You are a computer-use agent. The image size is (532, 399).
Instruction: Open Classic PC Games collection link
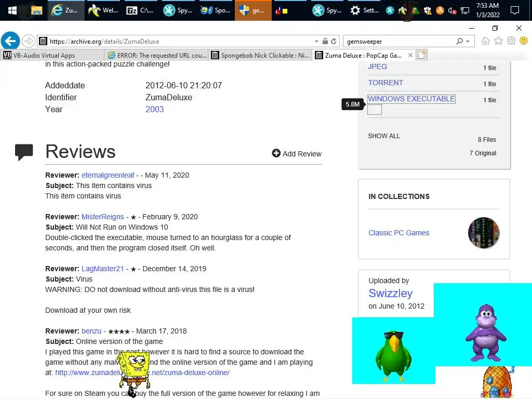(x=398, y=233)
